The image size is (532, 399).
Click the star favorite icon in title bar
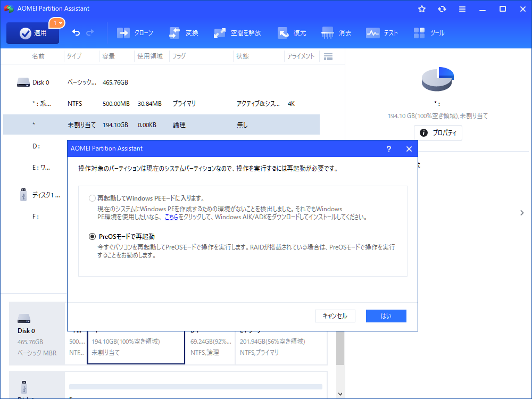pyautogui.click(x=422, y=9)
